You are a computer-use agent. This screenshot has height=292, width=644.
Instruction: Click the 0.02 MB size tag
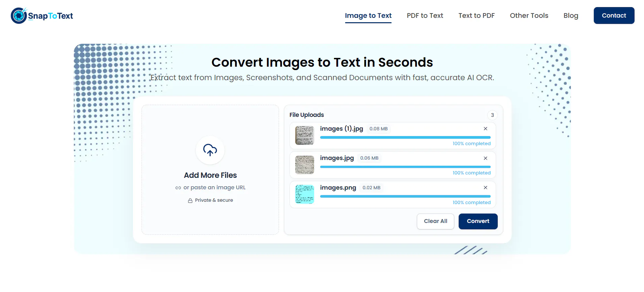(x=371, y=188)
